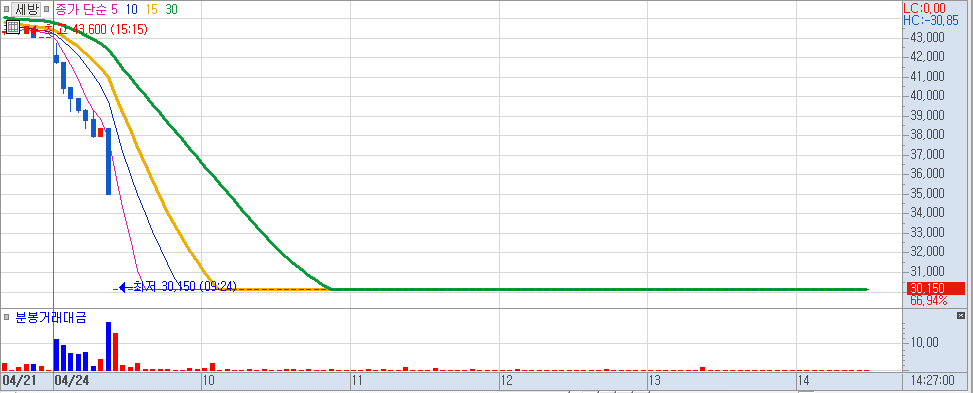
Task: Select the 종가 단순 moving average label
Action: coord(81,9)
